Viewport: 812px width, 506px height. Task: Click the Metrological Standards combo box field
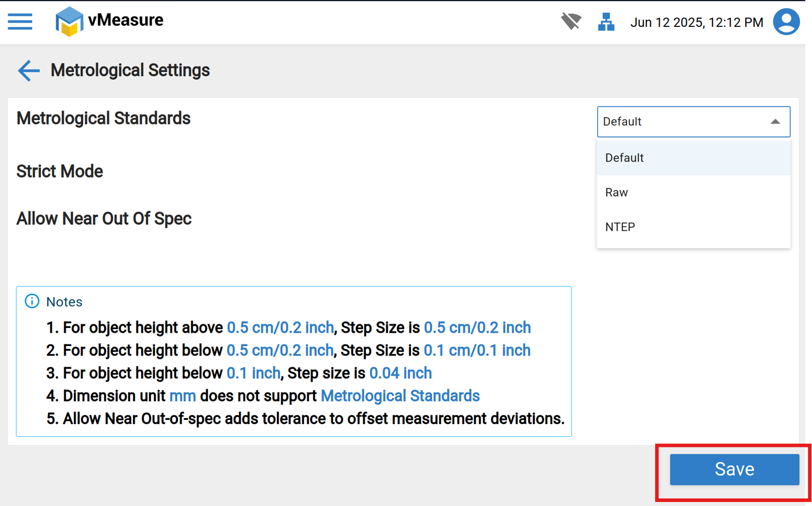point(679,122)
